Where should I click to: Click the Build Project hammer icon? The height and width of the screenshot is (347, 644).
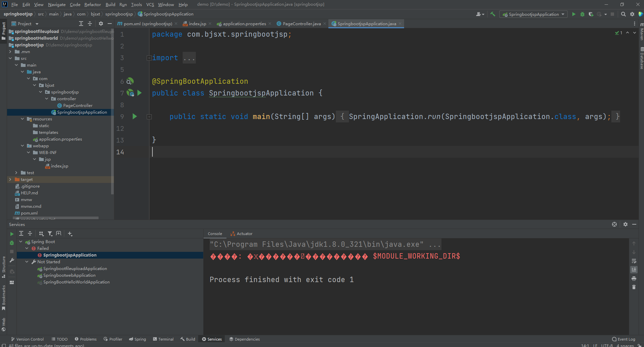493,14
